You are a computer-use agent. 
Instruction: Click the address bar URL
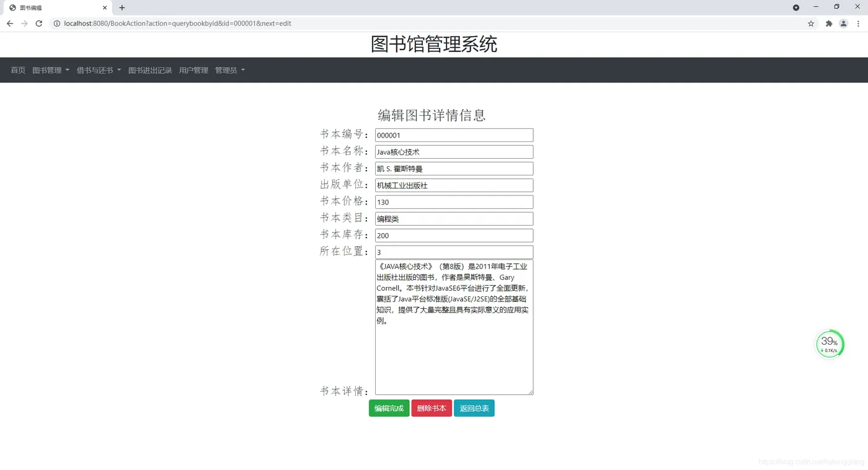click(x=177, y=24)
